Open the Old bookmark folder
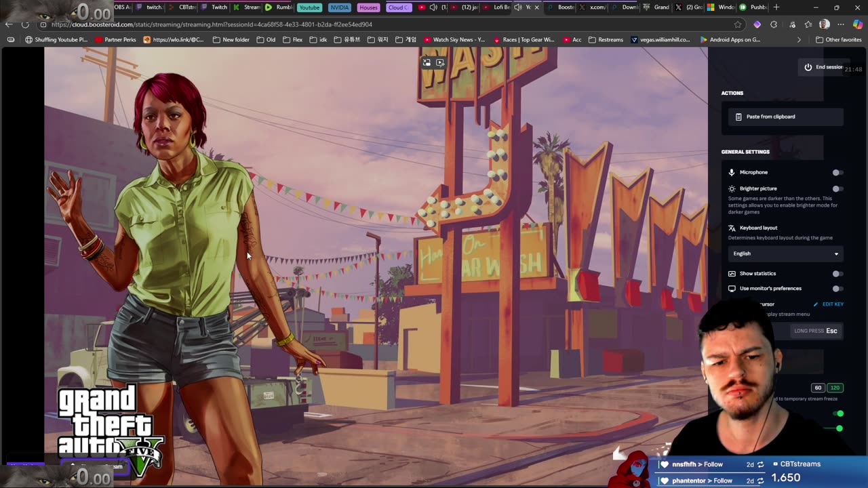 266,40
